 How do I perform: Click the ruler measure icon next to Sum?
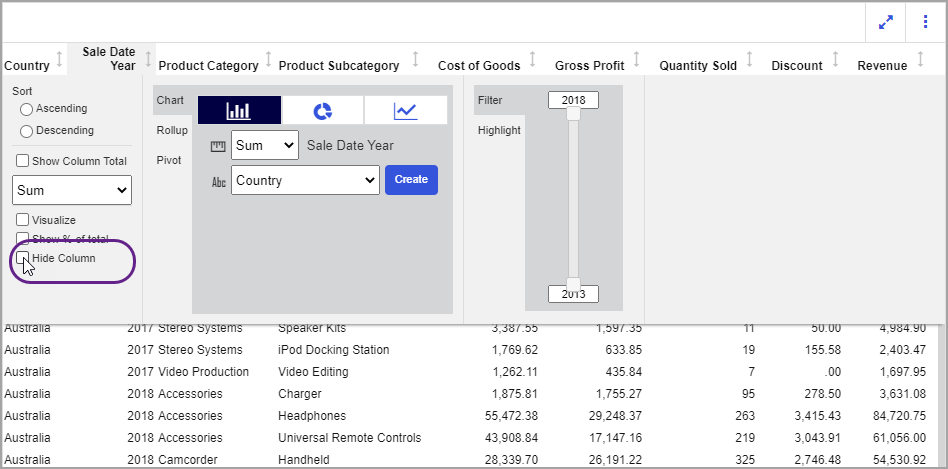218,146
